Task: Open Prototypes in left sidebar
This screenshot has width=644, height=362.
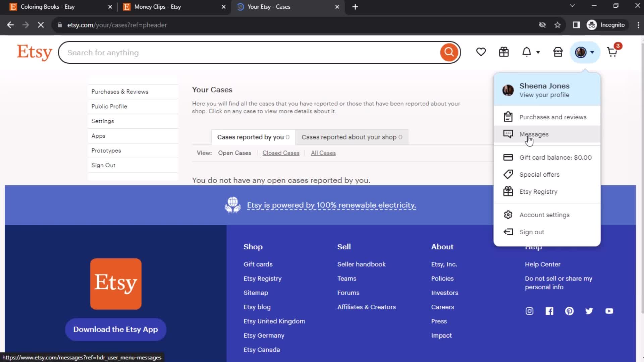Action: click(x=106, y=150)
